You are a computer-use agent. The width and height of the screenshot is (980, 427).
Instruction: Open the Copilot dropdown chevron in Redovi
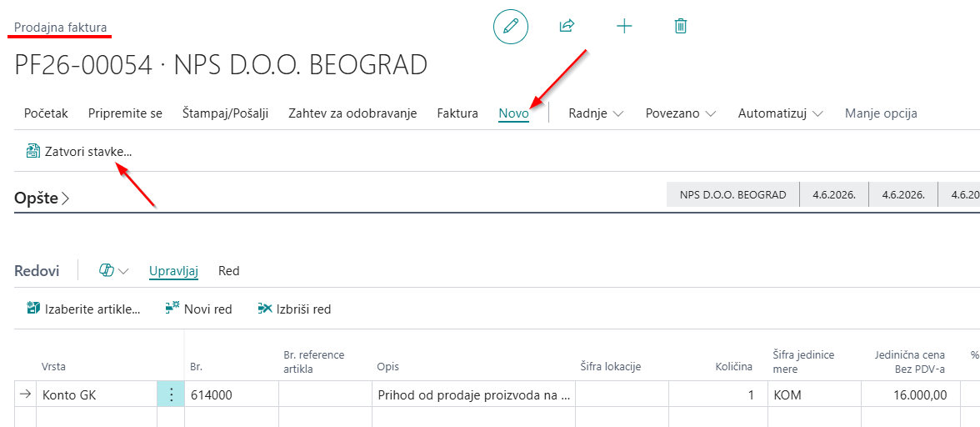[x=123, y=271]
